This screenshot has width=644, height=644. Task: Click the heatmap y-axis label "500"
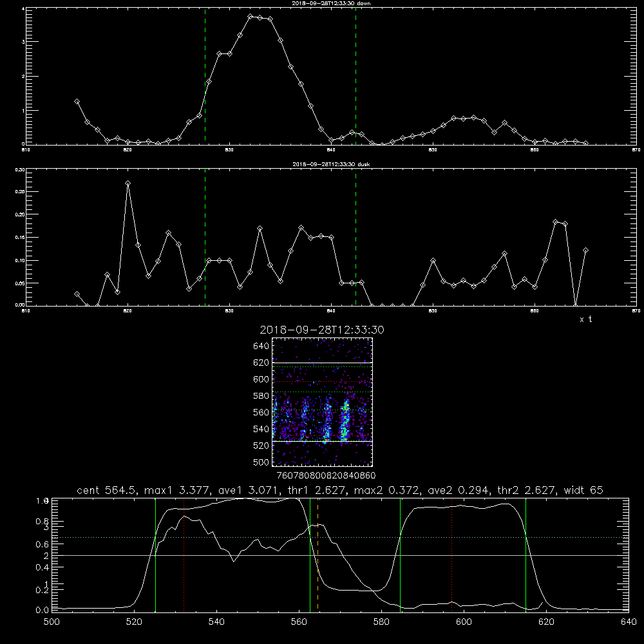point(261,462)
